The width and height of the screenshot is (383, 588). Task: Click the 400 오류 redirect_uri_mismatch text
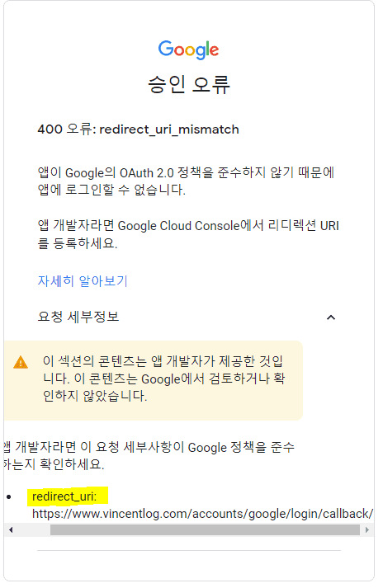pos(138,129)
